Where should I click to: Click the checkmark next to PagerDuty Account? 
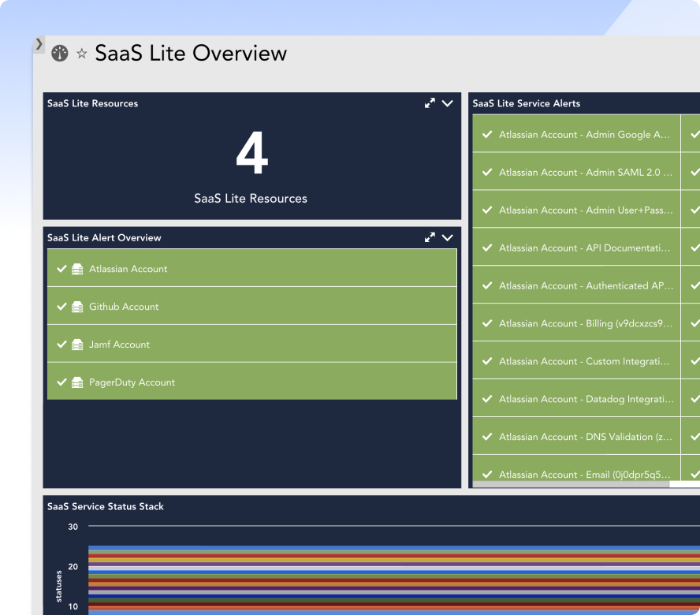(62, 382)
